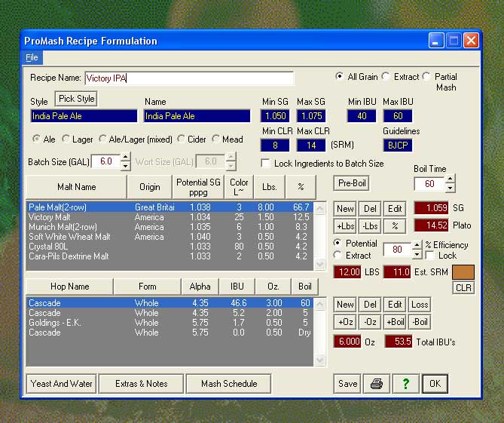The width and height of the screenshot is (504, 423).
Task: Click the printer icon button
Action: (x=377, y=384)
